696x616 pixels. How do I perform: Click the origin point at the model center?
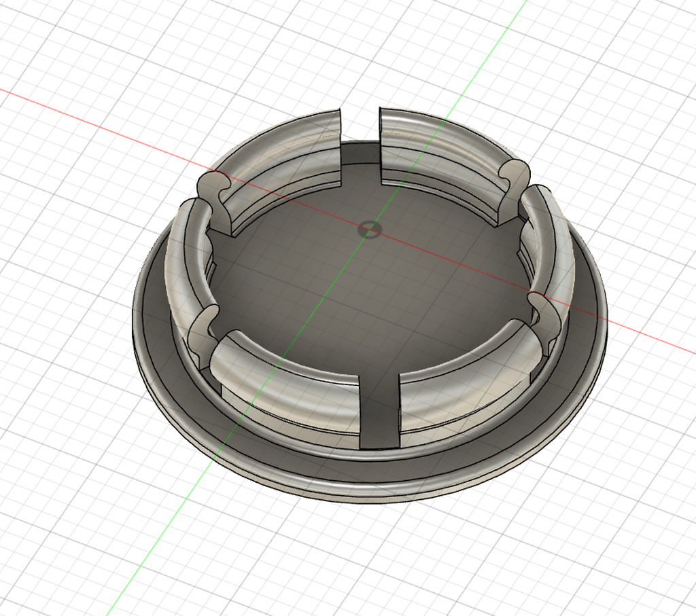[369, 229]
